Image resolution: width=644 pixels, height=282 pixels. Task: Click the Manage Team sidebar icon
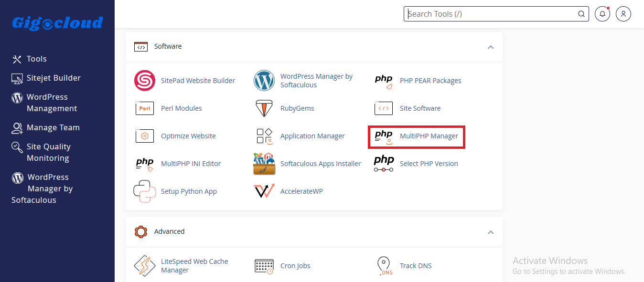[x=17, y=128]
